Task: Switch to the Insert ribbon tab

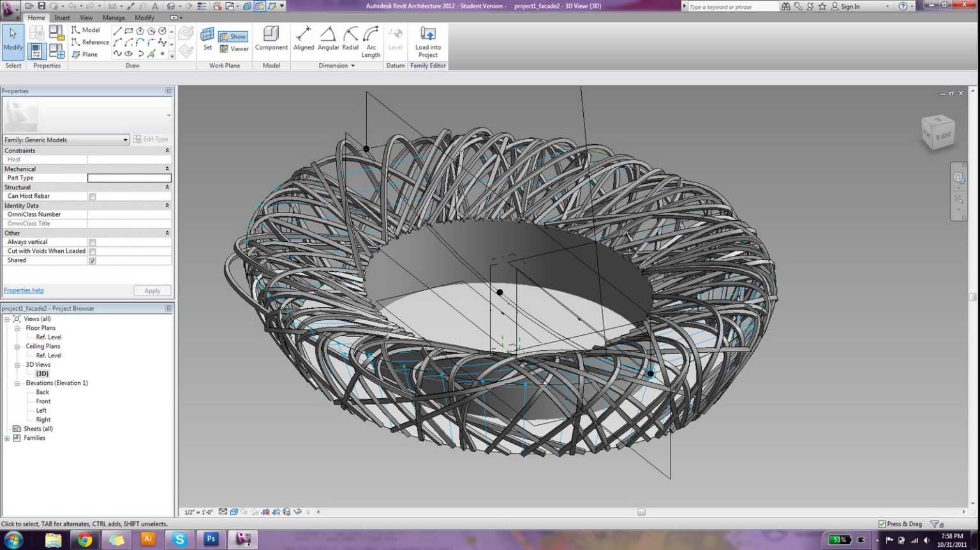Action: point(62,18)
